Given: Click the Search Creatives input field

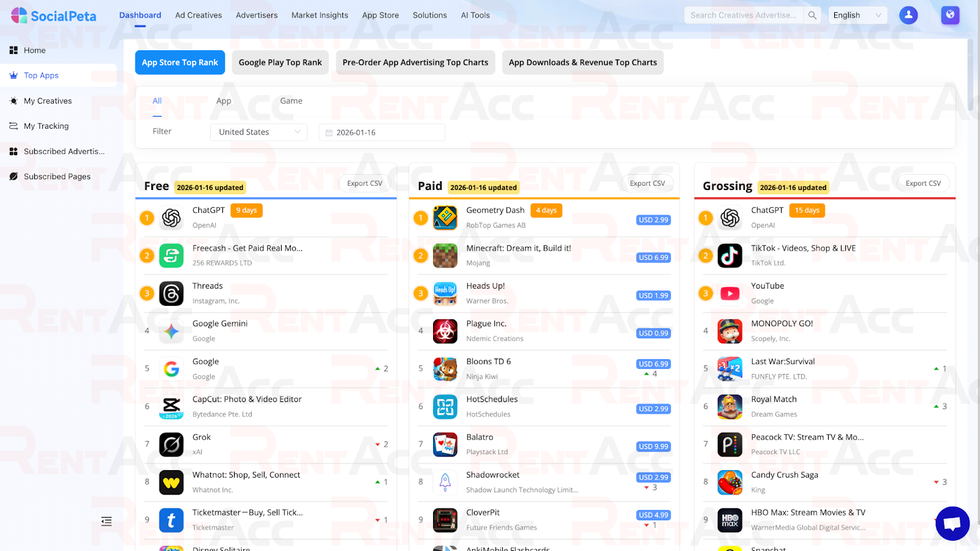Looking at the screenshot, I should [744, 15].
